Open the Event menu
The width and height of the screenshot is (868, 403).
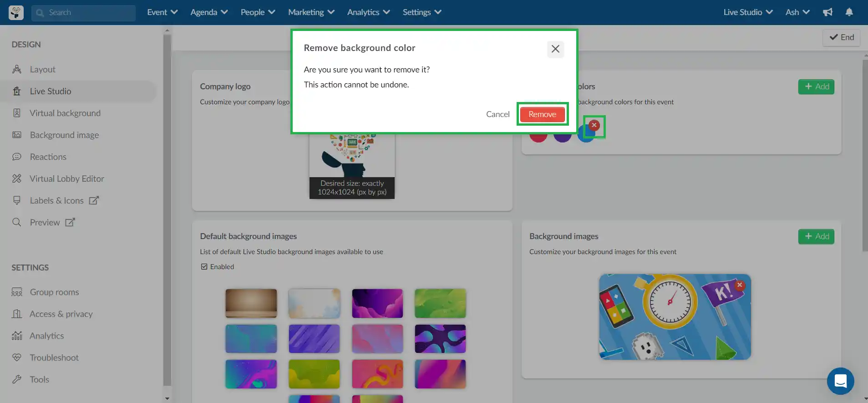[x=162, y=12]
